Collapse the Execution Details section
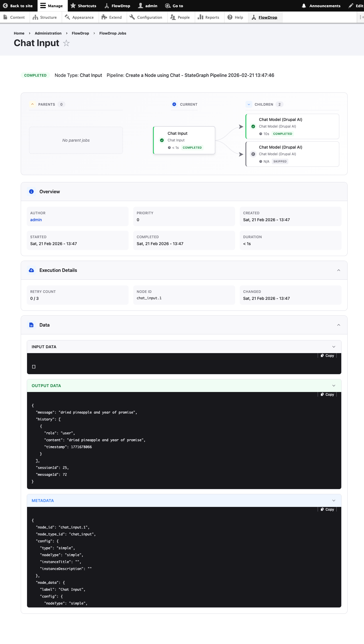364x644 pixels. click(x=339, y=270)
